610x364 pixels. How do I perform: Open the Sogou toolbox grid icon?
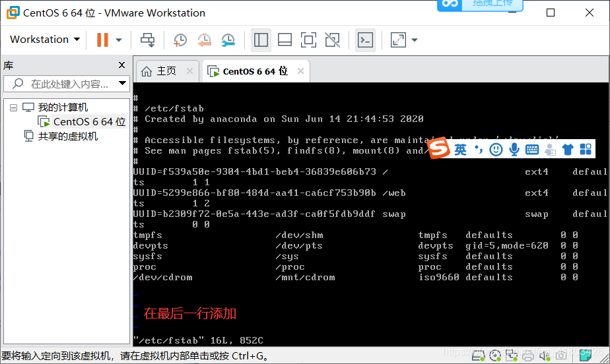pos(586,149)
